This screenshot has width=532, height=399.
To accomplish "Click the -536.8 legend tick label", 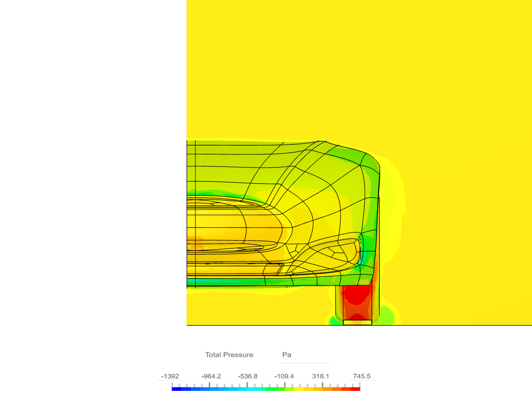I will pos(248,376).
